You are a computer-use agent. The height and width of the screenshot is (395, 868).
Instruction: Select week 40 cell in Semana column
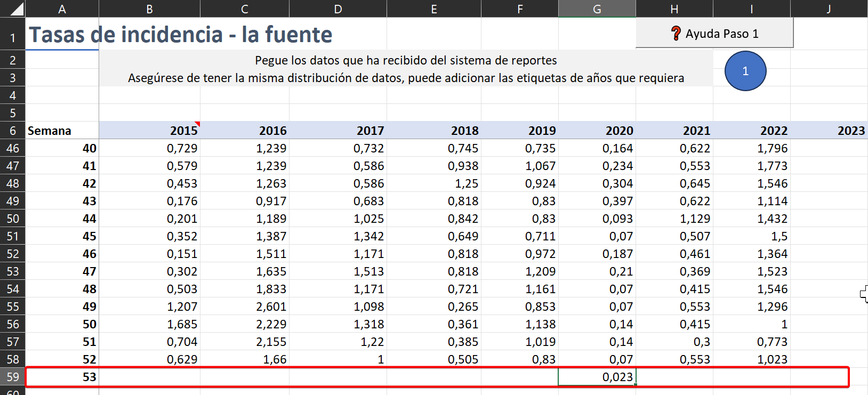[x=62, y=148]
